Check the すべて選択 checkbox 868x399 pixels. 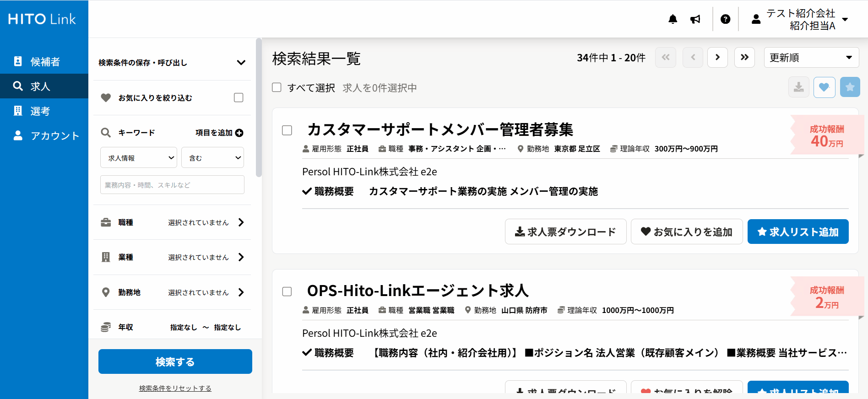pyautogui.click(x=277, y=87)
